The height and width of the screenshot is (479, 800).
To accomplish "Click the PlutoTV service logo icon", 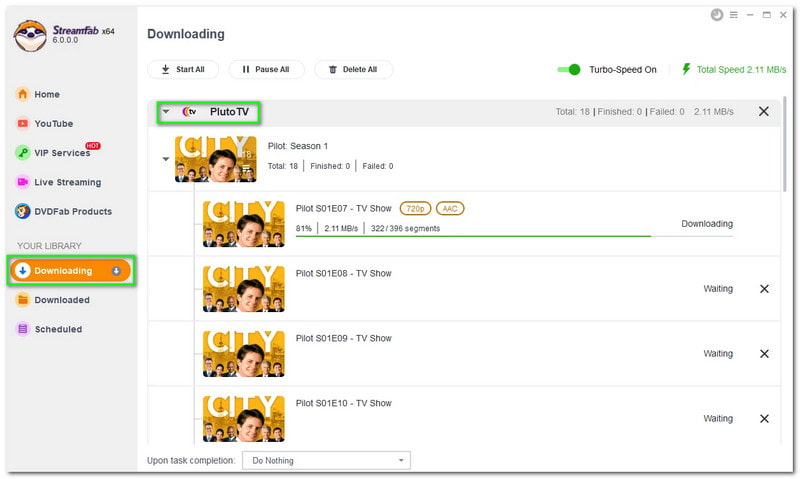I will [x=189, y=111].
